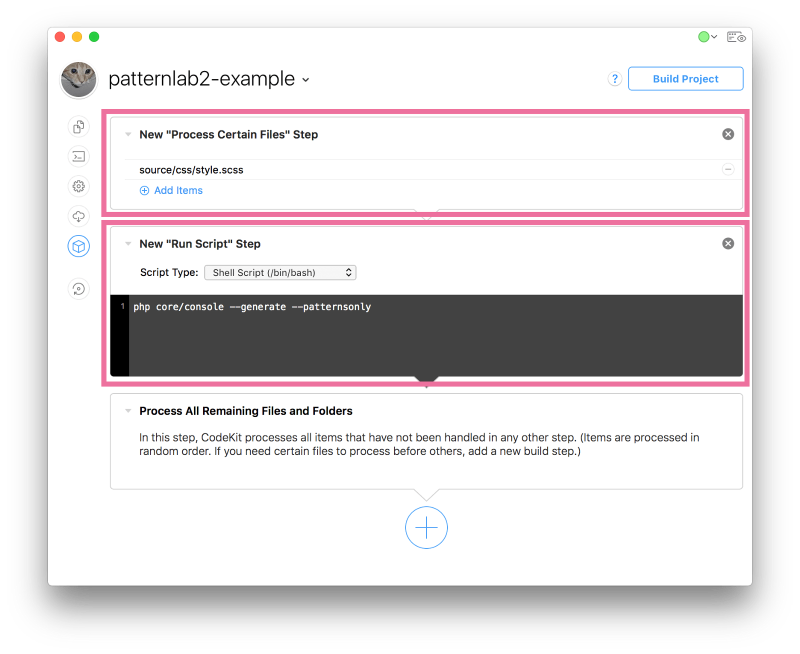The image size is (800, 654).
Task: Remove source/css/style.scss from the list
Action: [x=728, y=169]
